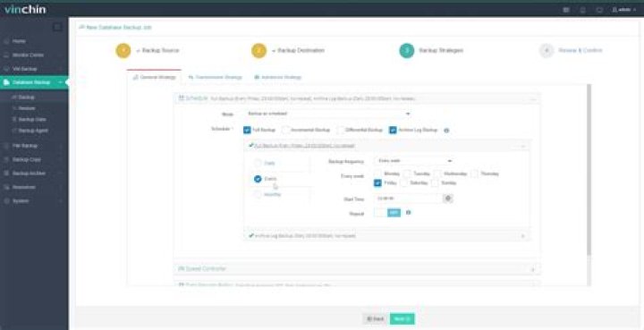Collapse the Database Backup menu

pyautogui.click(x=34, y=82)
